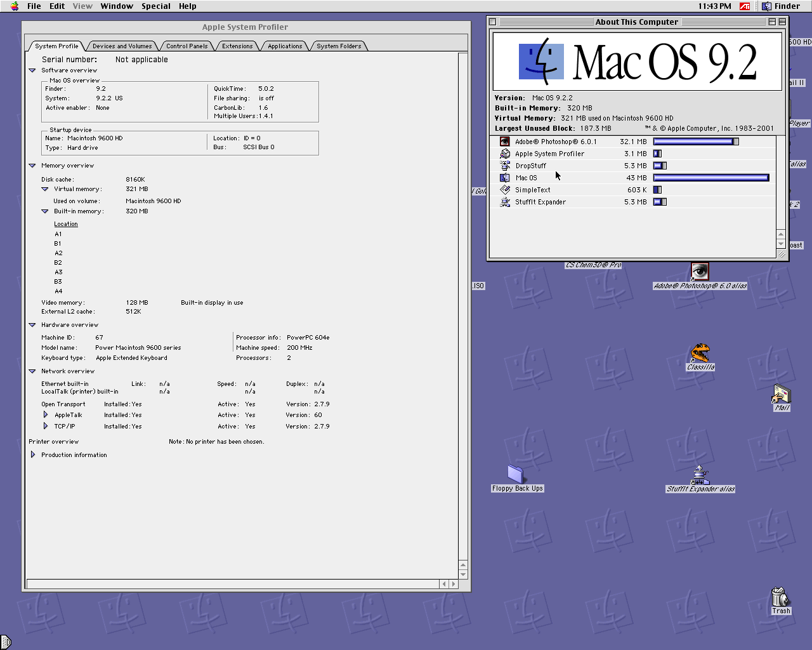Click the ATI icon in menu bar
812x650 pixels.
745,6
